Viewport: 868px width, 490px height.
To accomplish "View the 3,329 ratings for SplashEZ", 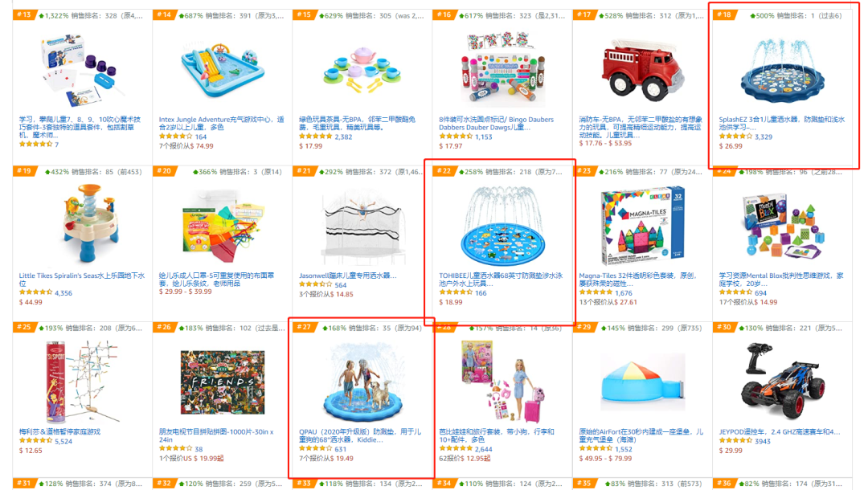I will 764,137.
